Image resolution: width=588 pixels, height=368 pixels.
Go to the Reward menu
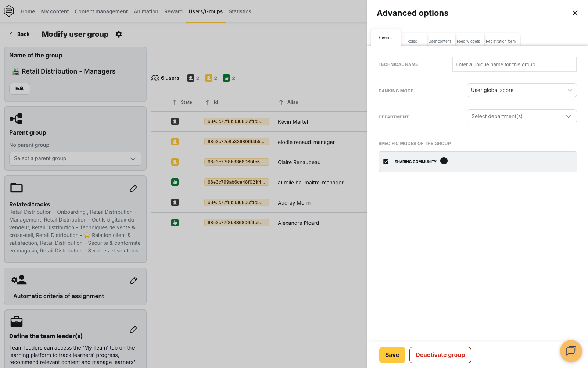[173, 11]
